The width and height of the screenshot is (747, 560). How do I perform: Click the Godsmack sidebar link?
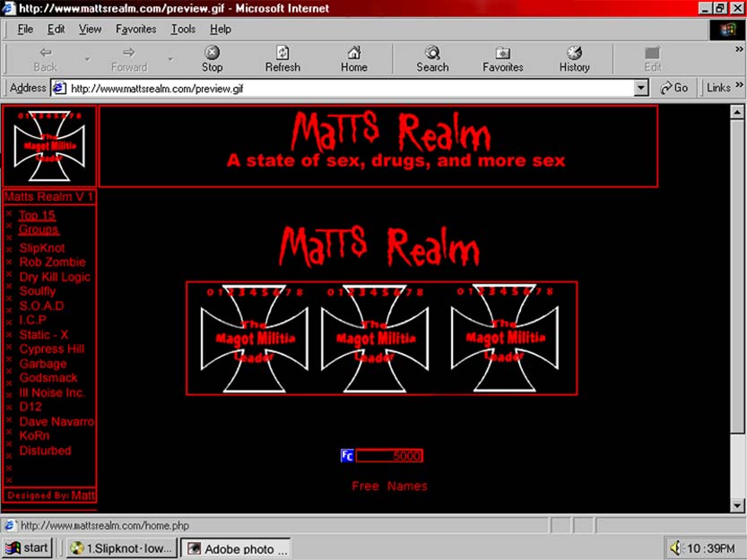48,378
